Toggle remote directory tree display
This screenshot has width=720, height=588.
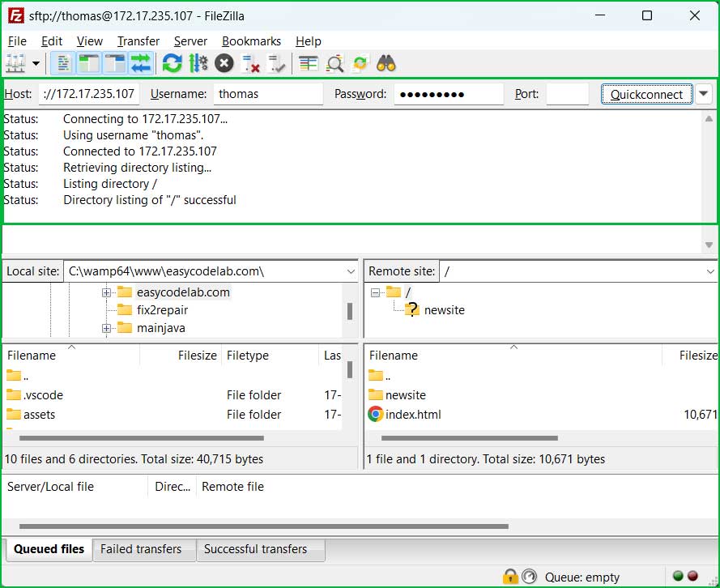114,63
